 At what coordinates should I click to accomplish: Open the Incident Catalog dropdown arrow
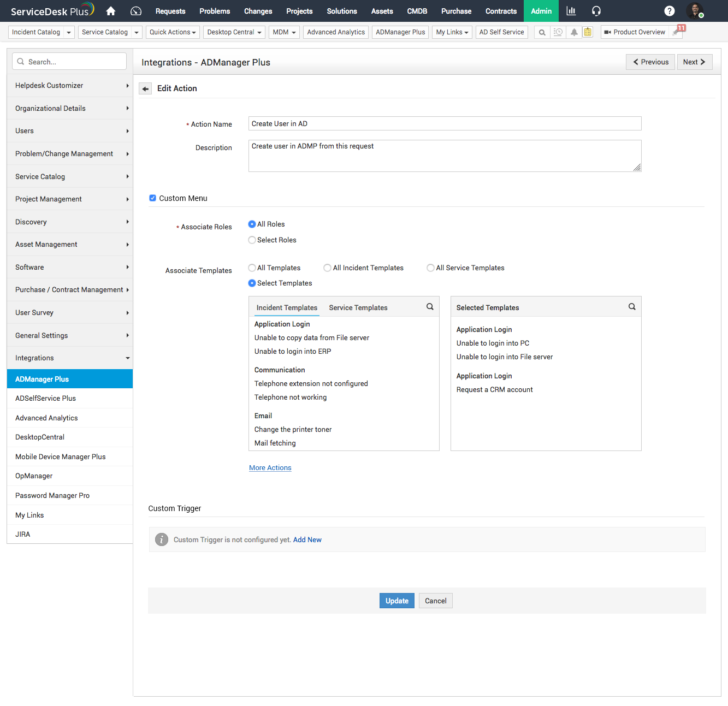click(x=69, y=33)
